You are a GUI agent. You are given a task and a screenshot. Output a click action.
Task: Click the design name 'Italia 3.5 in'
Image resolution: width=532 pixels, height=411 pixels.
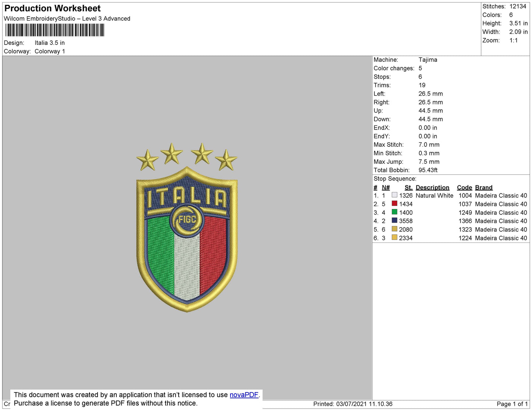[x=50, y=43]
